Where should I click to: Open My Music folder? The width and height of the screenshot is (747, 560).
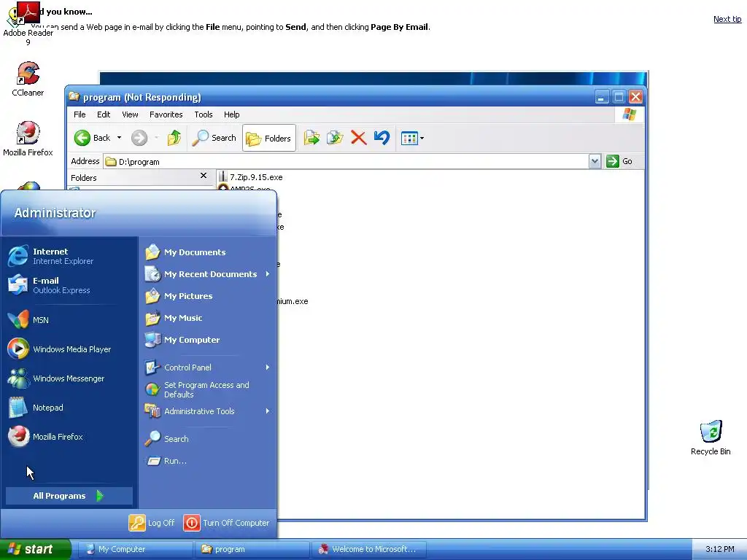click(207, 318)
